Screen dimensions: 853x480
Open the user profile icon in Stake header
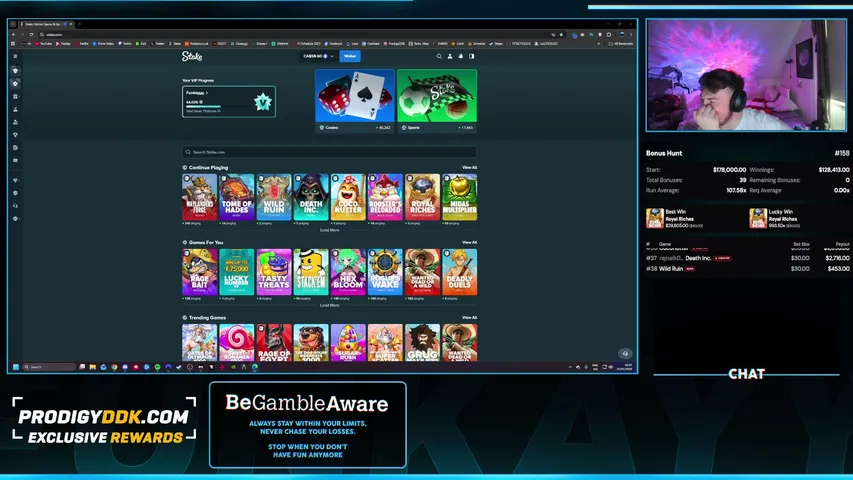coord(450,56)
